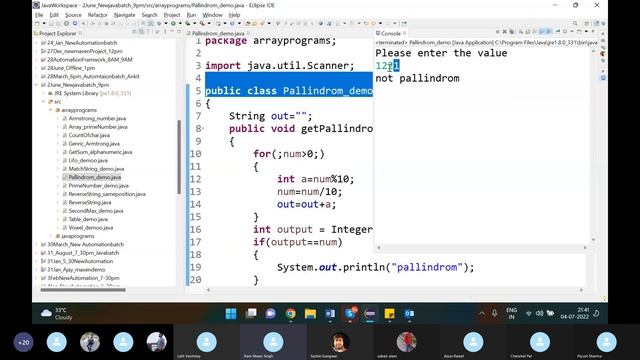
Task: Toggle Word Wrap in the Console
Action: pos(534,31)
